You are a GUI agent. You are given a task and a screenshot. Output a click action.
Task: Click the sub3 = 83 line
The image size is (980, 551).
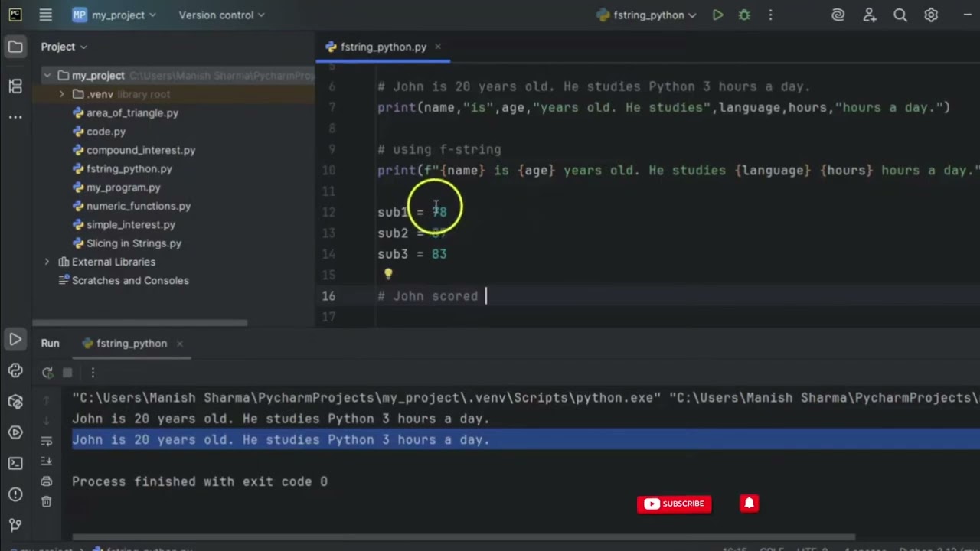coord(412,254)
